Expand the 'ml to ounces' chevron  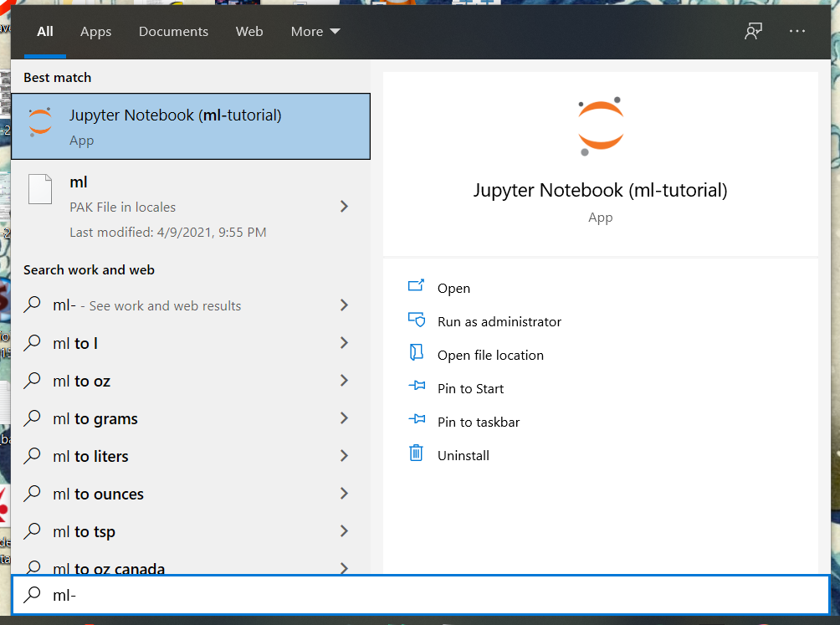coord(345,494)
